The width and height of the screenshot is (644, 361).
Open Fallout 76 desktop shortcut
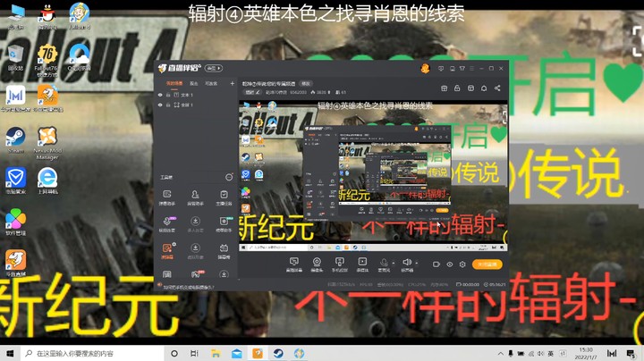47,60
